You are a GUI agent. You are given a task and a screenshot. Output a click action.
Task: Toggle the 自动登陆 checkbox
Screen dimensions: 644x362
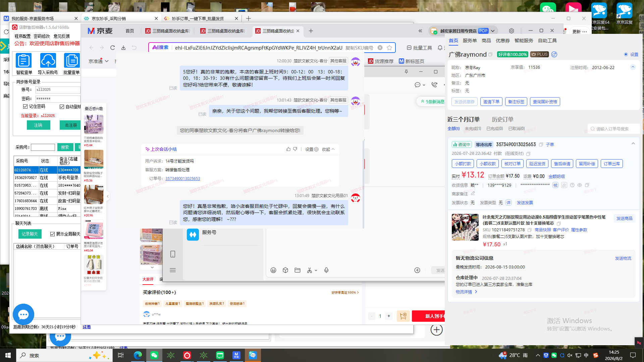pyautogui.click(x=62, y=107)
